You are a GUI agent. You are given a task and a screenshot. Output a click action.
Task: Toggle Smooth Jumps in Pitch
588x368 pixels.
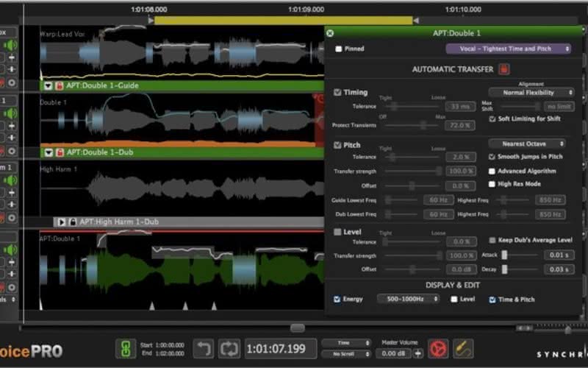(492, 157)
